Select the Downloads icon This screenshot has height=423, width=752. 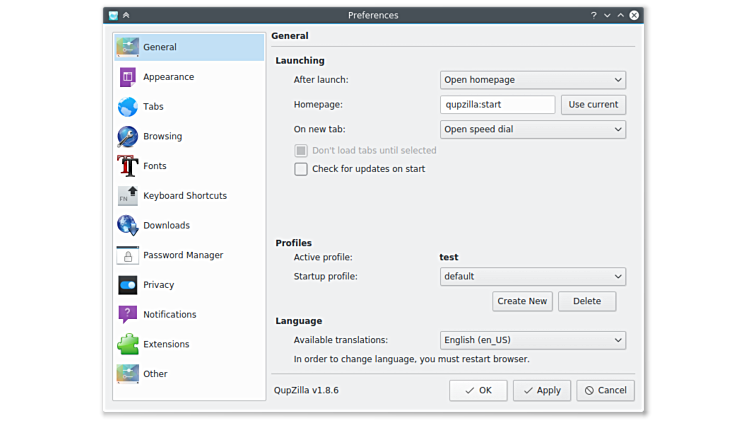pos(127,225)
